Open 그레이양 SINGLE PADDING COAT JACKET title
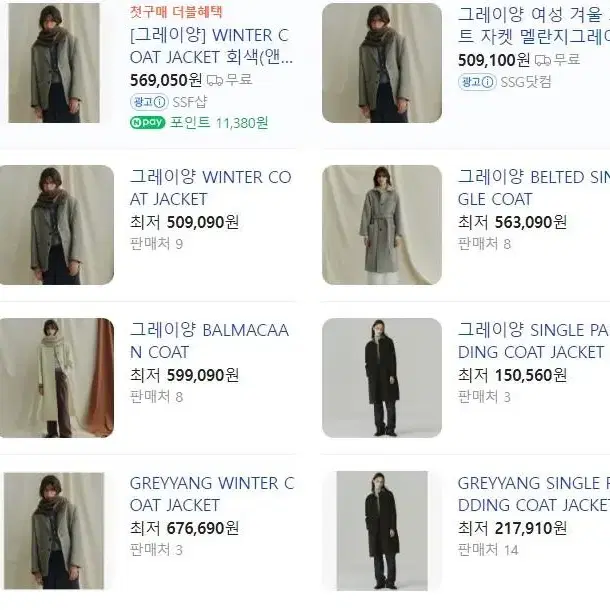 coord(534,341)
